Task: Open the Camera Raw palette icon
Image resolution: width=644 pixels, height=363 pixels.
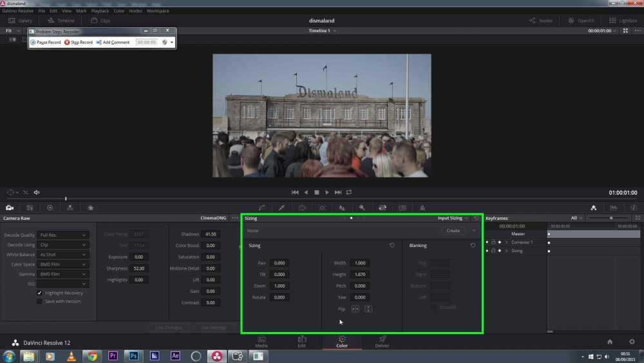Action: coord(10,208)
